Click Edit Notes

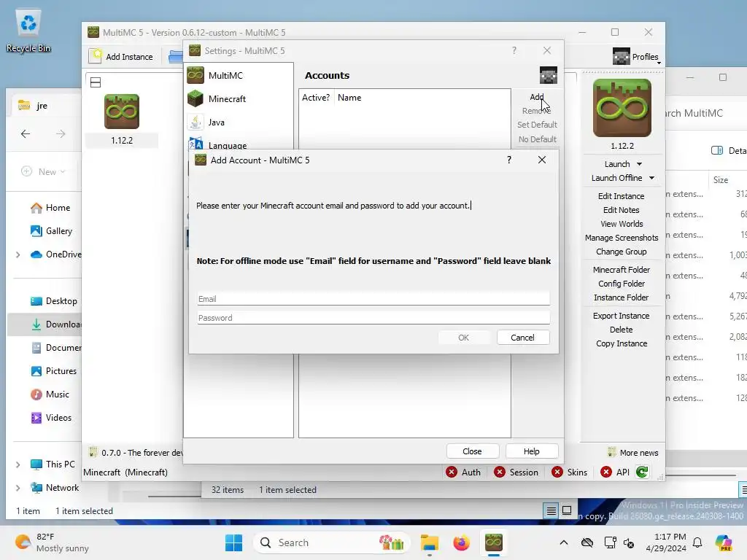(x=622, y=209)
